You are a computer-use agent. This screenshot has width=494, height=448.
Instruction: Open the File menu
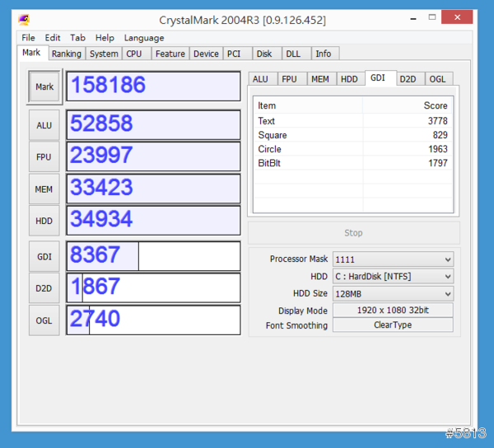[x=28, y=38]
